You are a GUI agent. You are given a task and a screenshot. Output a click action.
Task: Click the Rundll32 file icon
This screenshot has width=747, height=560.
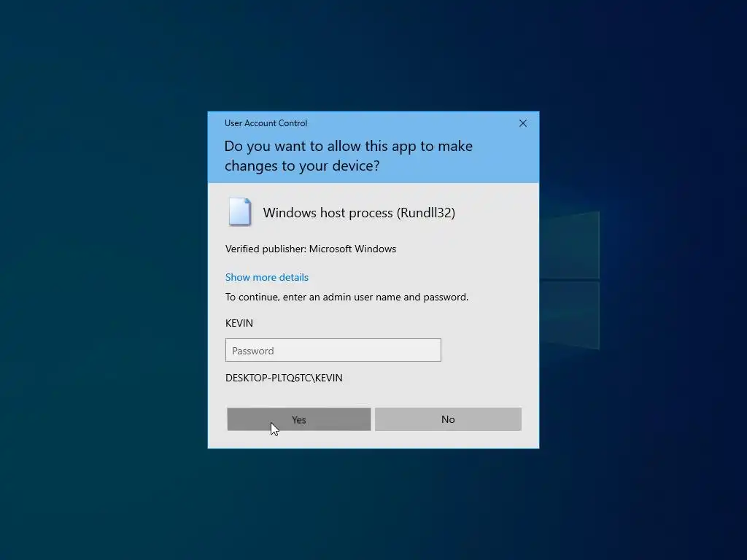[x=239, y=211]
